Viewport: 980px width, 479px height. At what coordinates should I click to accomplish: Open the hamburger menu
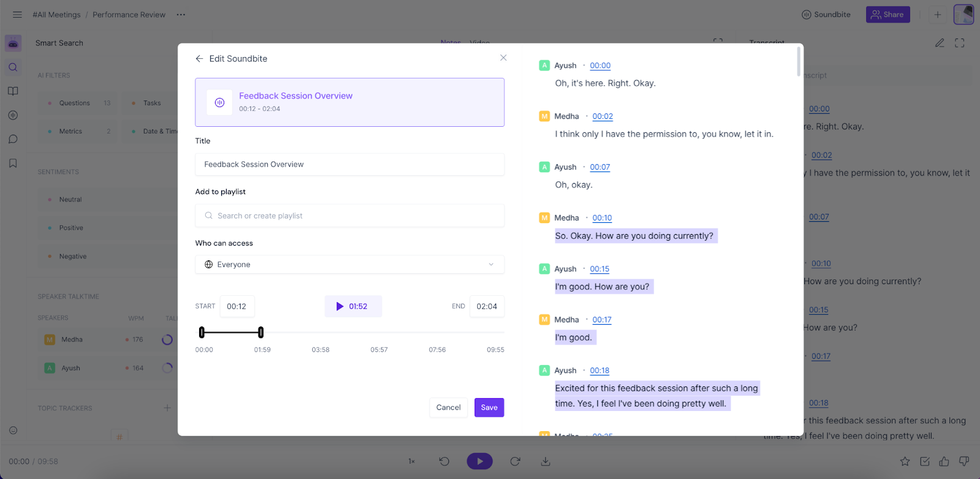[x=17, y=15]
